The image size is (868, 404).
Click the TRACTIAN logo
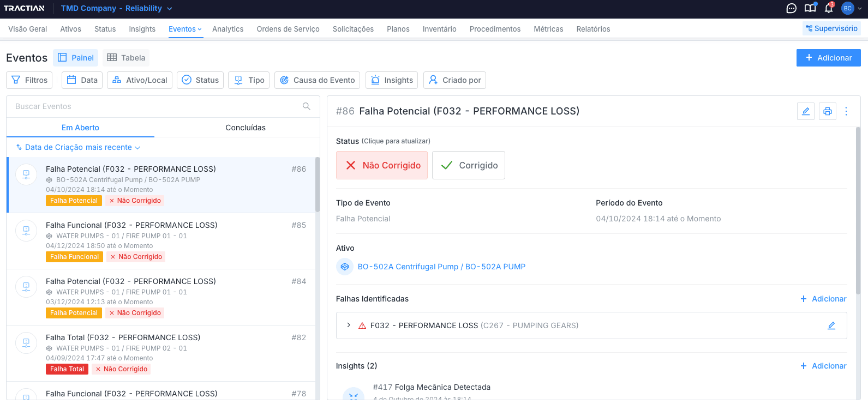pos(24,8)
